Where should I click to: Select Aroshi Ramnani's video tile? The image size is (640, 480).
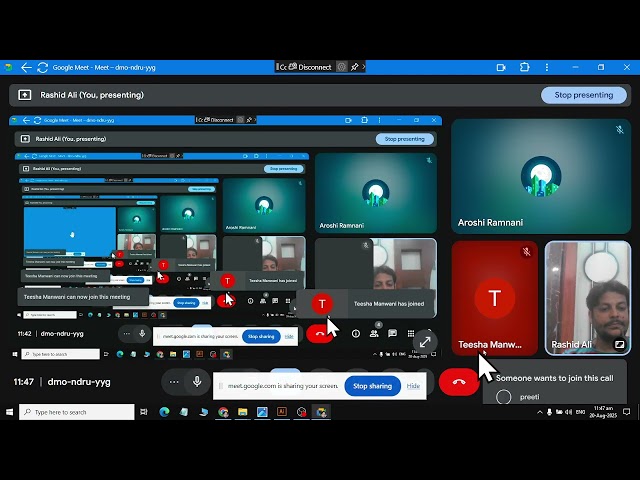tap(541, 176)
